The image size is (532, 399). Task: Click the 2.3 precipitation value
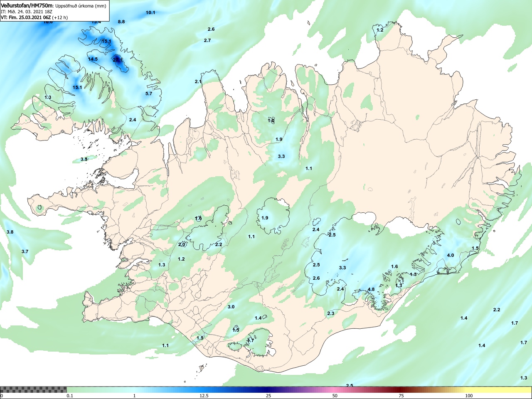[331, 313]
